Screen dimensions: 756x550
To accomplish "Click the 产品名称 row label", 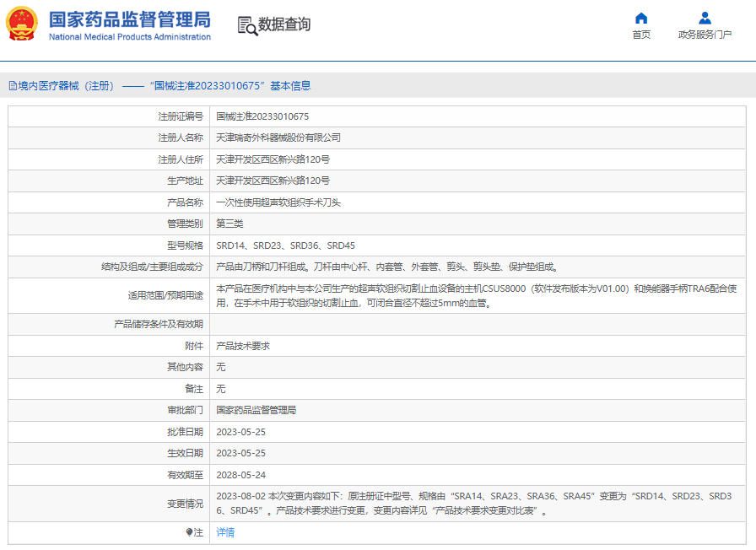I will click(x=185, y=202).
